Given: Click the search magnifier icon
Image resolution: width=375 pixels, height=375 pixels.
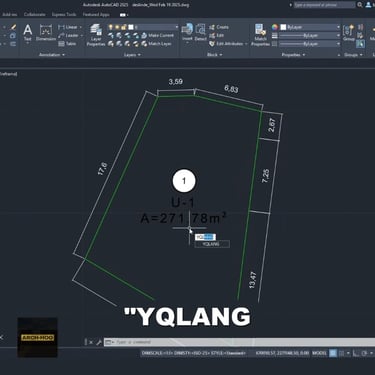Looking at the screenshot, I should point(360,5).
